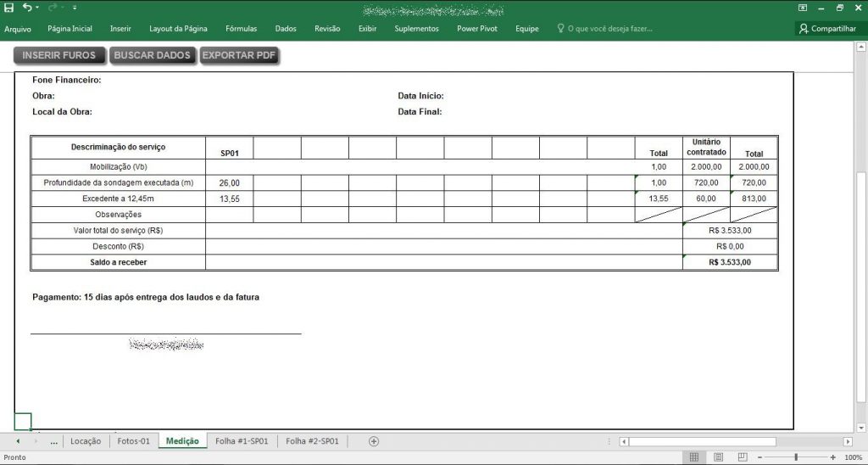Switch to Folha #1-SP01 sheet tab

click(242, 442)
